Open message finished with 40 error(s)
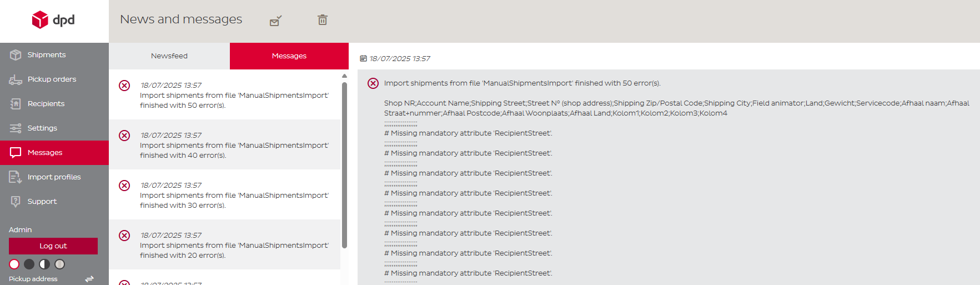 tap(224, 144)
